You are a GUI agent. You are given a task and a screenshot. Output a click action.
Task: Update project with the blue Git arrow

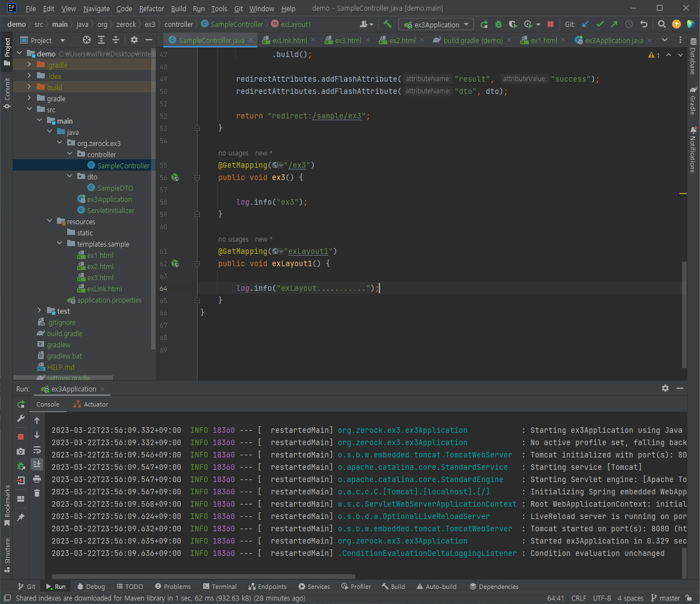coord(585,24)
